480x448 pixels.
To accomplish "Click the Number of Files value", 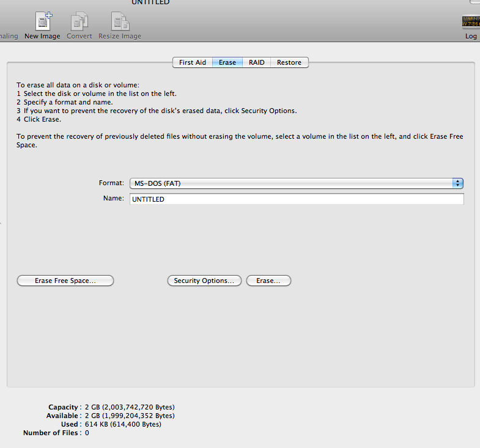I will tap(87, 433).
